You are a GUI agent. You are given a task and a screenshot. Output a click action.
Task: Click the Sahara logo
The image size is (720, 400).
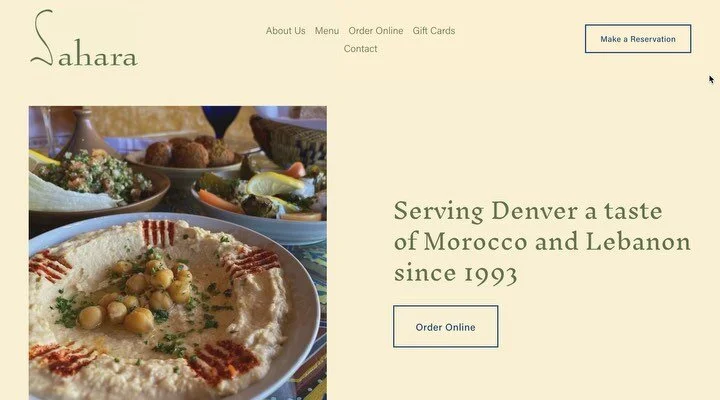pos(84,39)
